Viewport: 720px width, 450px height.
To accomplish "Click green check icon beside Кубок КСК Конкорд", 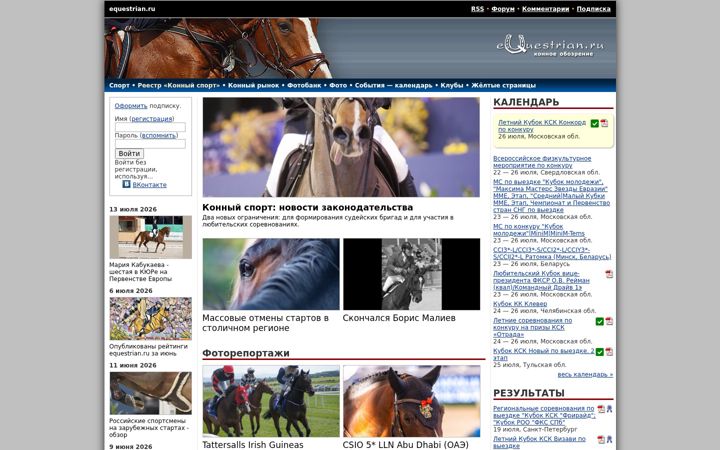I will pyautogui.click(x=595, y=124).
